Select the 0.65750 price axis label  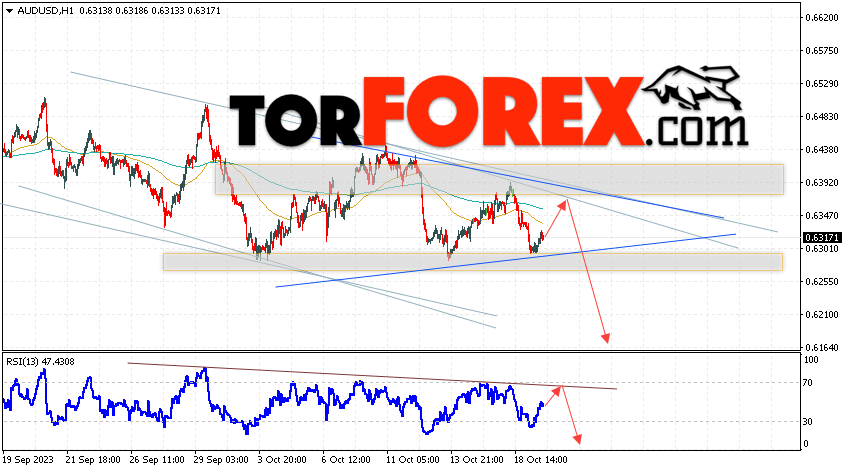[x=822, y=51]
